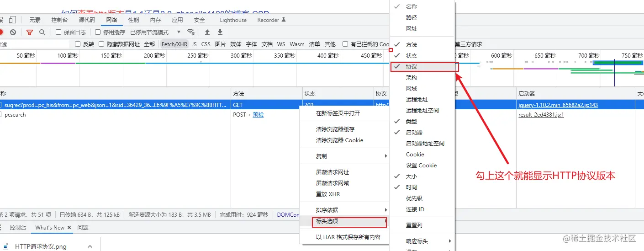Image resolution: width=644 pixels, height=251 pixels.
Task: Choose 重置列 in the header options menu
Action: pos(422,225)
